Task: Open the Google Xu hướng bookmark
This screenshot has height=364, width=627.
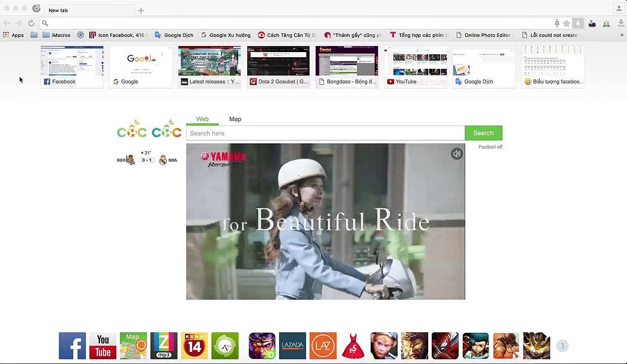Action: click(226, 35)
